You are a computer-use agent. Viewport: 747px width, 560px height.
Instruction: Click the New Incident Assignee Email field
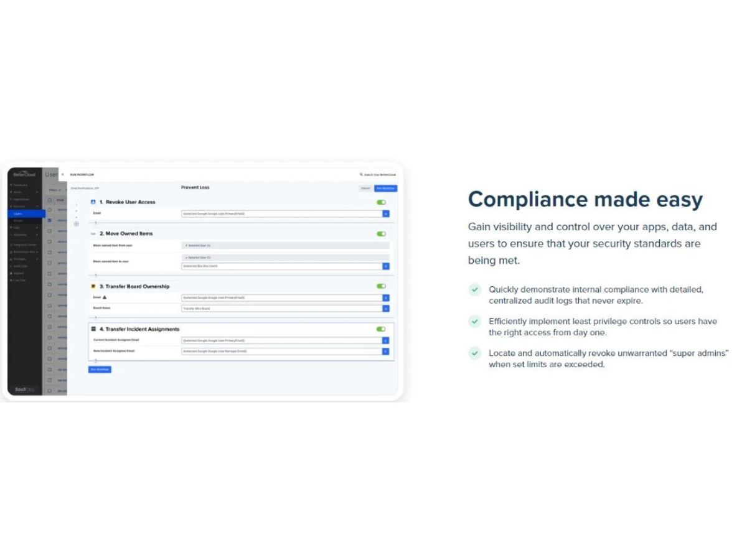pyautogui.click(x=282, y=351)
